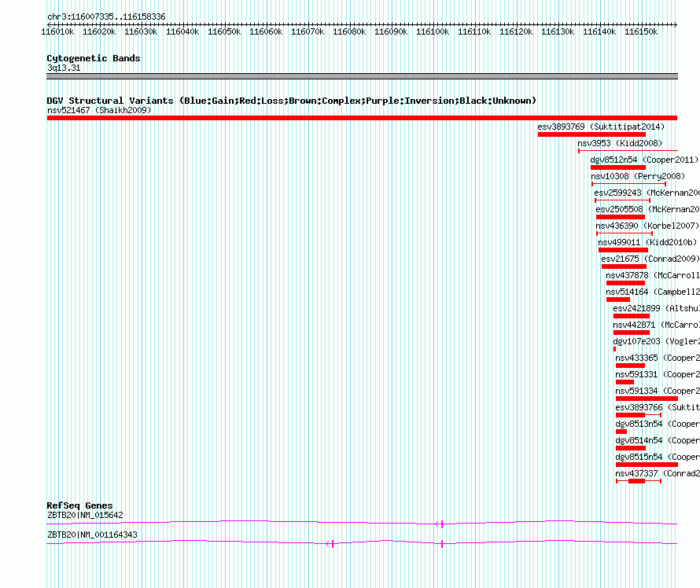Viewport: 700px width, 588px height.
Task: Click the red bar under dgv8515n54
Action: coord(647,465)
